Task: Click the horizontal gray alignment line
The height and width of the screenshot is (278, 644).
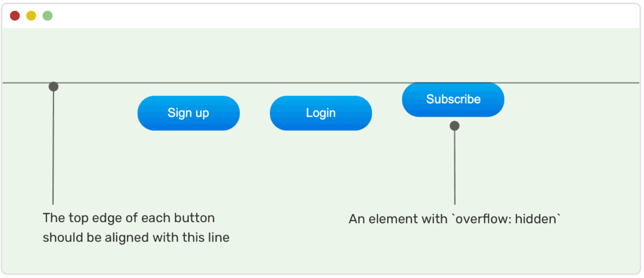Action: [x=297, y=83]
